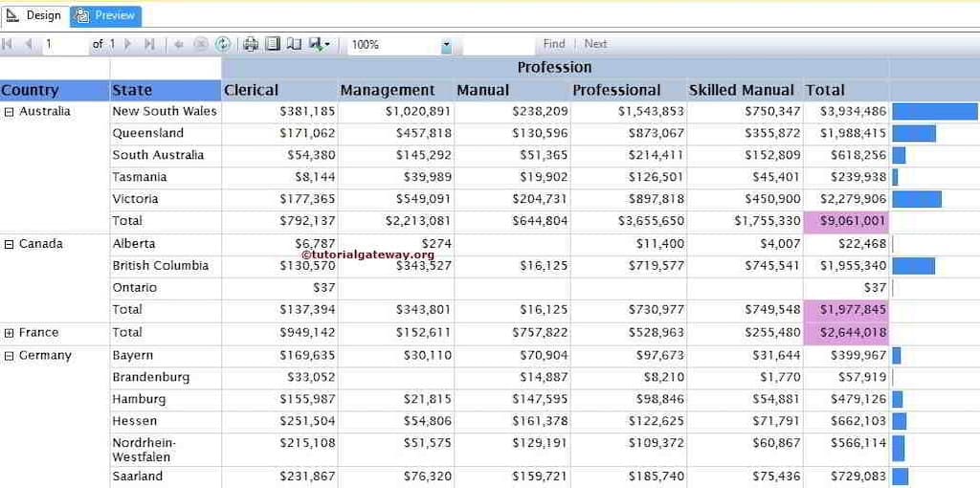Click the $1,543,853 Professional value

651,112
